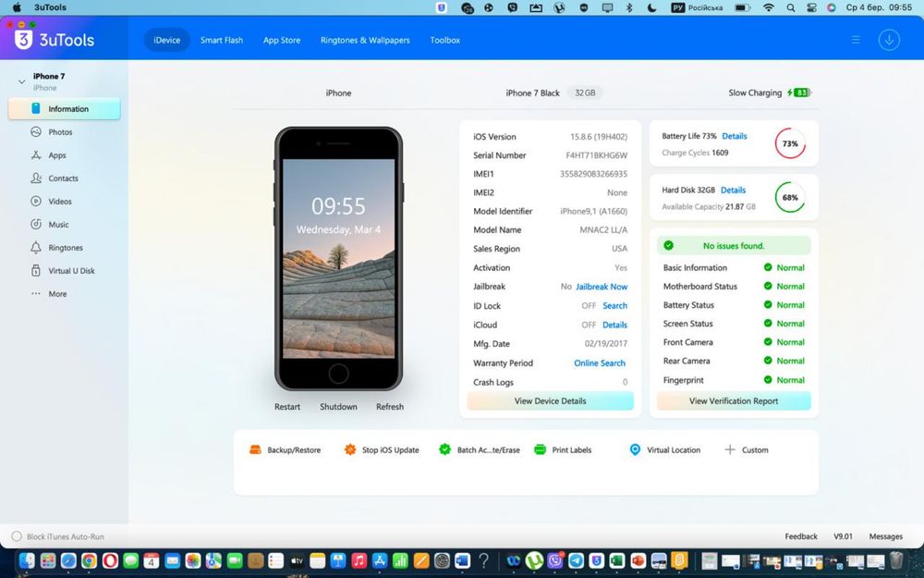Open the Backup/Restore tool
This screenshot has width=924, height=578.
[x=286, y=450]
